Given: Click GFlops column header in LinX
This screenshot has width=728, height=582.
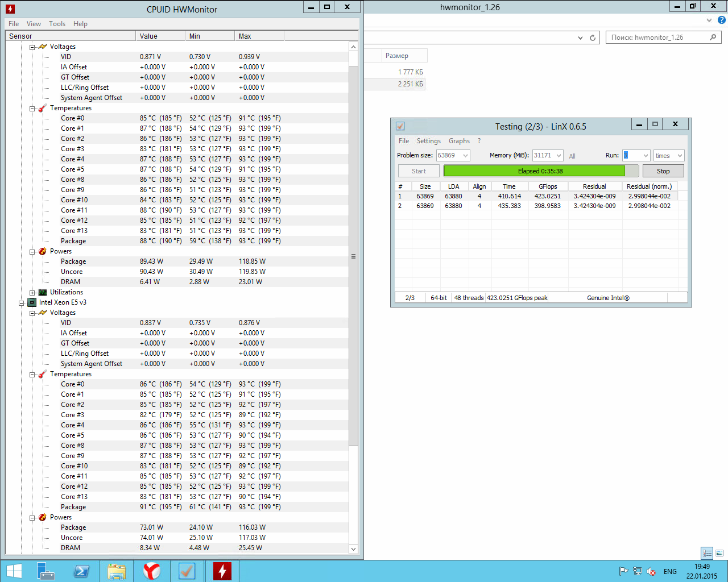Looking at the screenshot, I should (548, 186).
